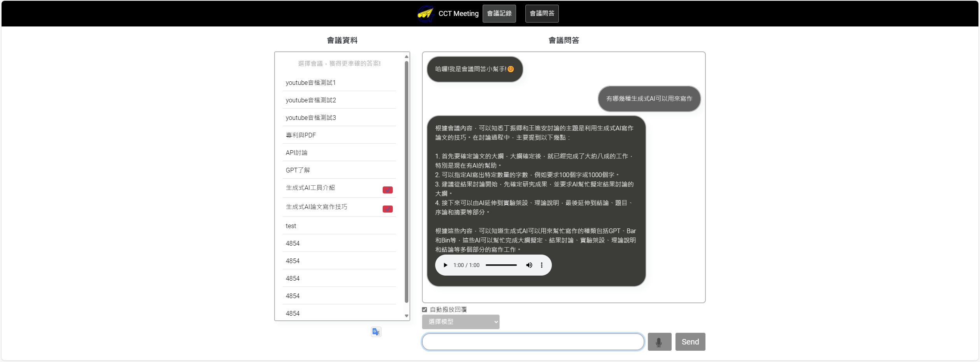Image resolution: width=980 pixels, height=362 pixels.
Task: Mute the audio player volume
Action: coord(529,265)
